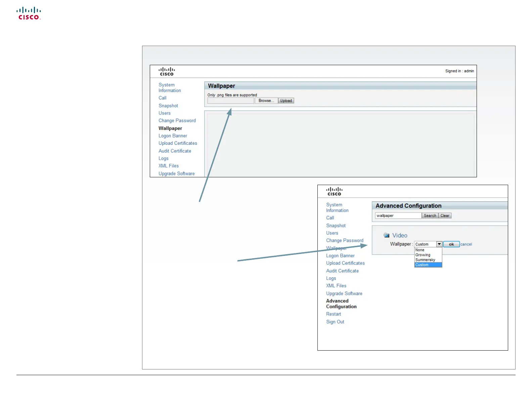Image resolution: width=532 pixels, height=400 pixels.
Task: Click Sign Out in the sidebar menu
Action: [x=335, y=322]
